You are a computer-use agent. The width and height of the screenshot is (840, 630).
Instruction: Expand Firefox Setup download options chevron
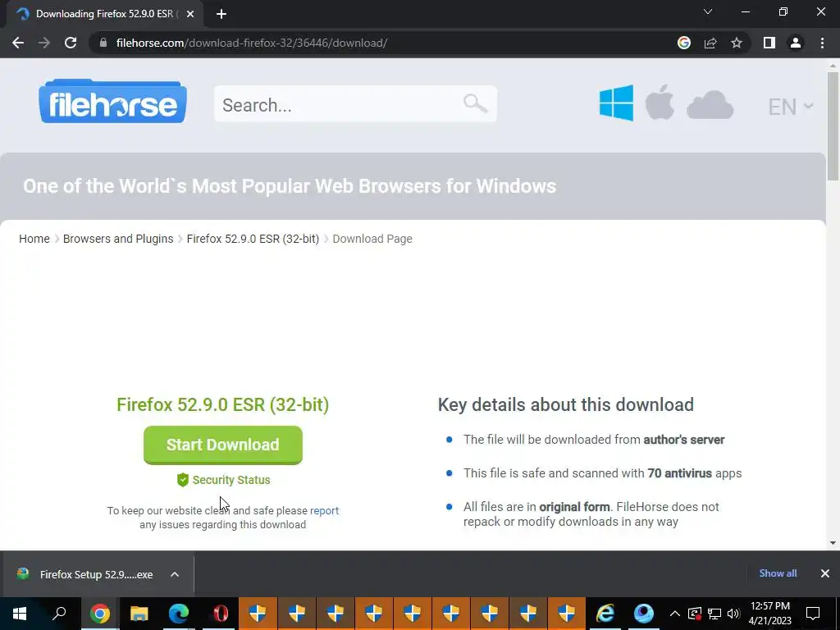point(175,574)
